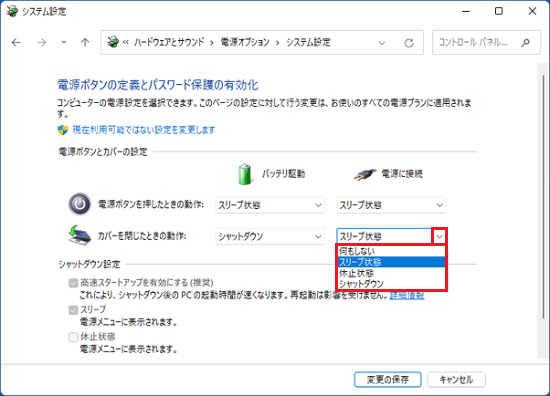Click the laptop lid close icon
This screenshot has height=396, width=550.
pos(80,235)
